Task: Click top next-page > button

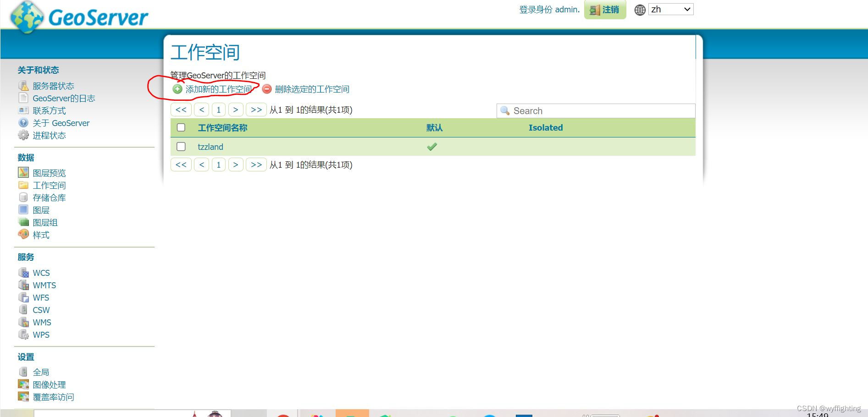Action: coord(236,110)
